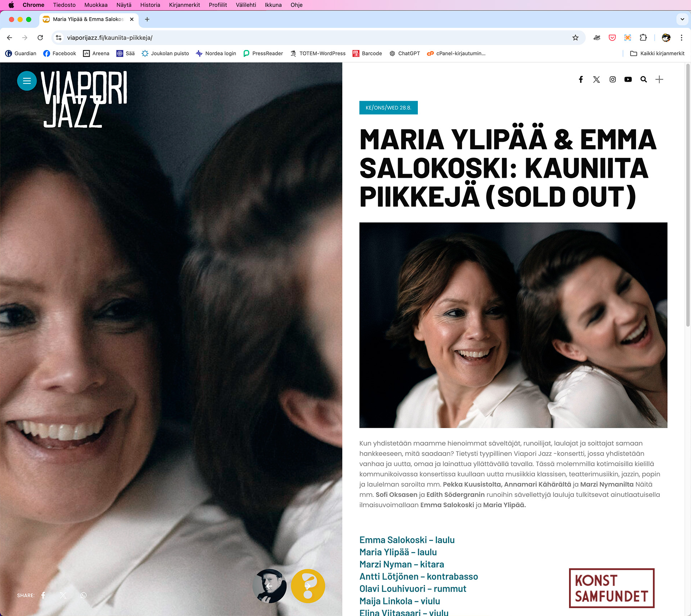Go to previous artist with dark circular thumbnail
The width and height of the screenshot is (691, 616).
[270, 586]
